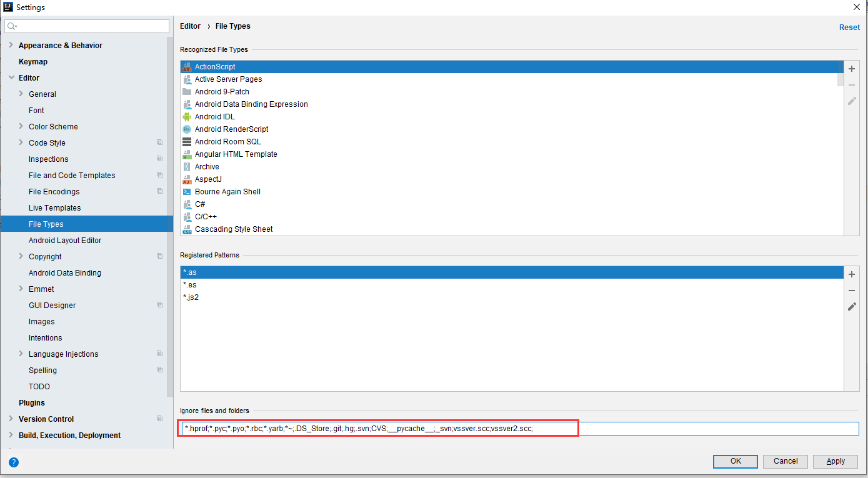This screenshot has width=868, height=478.
Task: Click the Reset link
Action: (849, 27)
